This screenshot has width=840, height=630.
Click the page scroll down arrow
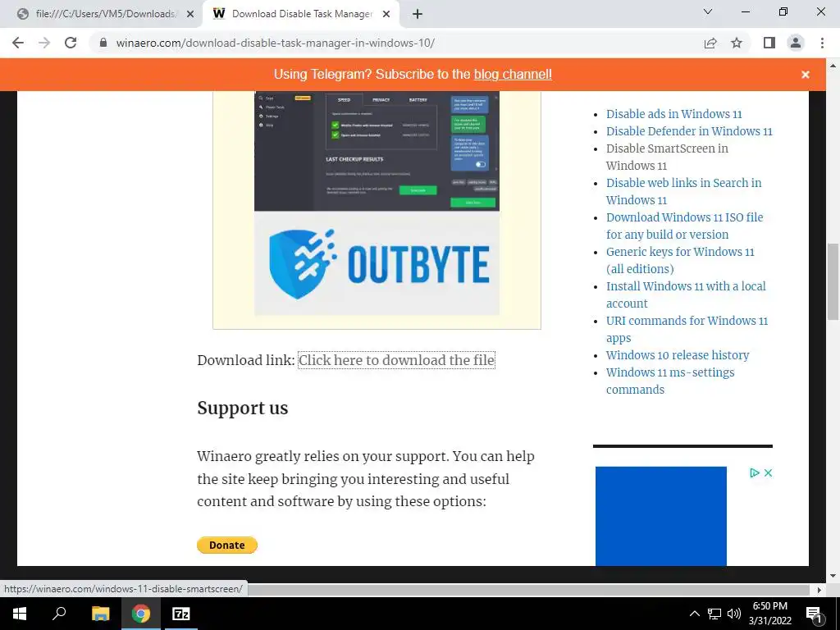tap(833, 576)
